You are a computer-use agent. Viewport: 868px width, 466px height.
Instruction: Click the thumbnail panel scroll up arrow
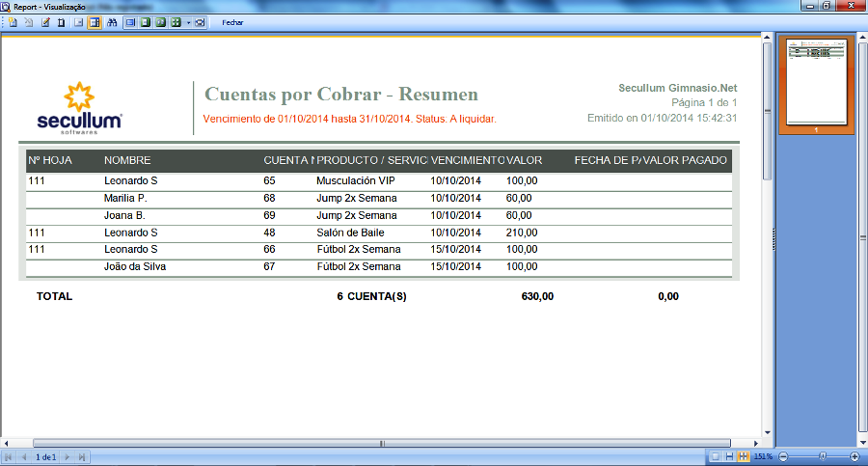click(x=862, y=37)
